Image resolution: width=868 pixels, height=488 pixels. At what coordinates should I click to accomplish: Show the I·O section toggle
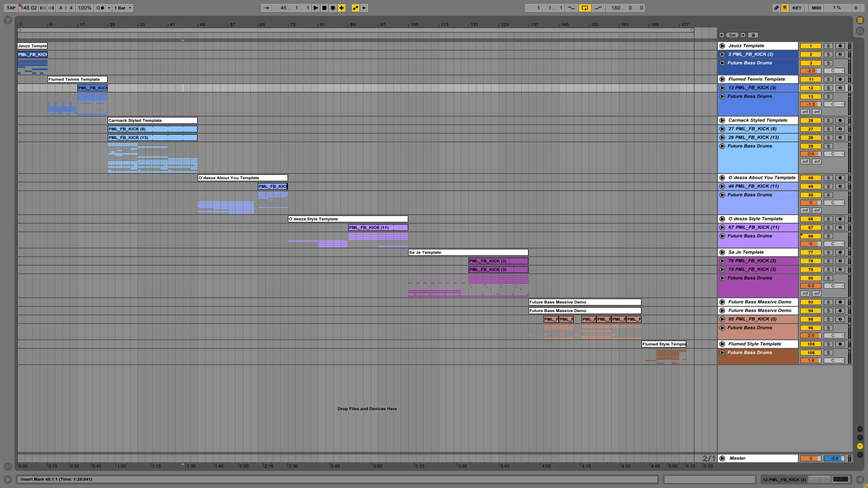click(x=860, y=429)
